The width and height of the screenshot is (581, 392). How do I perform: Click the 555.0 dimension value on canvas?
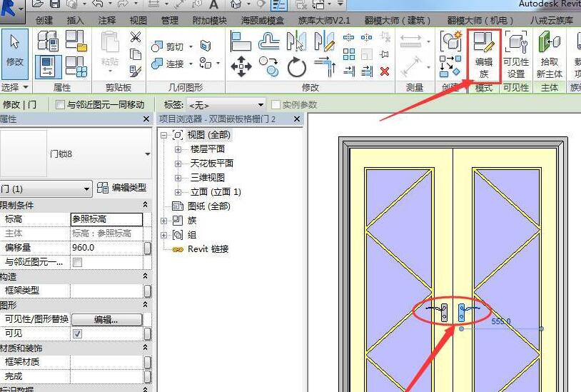[501, 321]
